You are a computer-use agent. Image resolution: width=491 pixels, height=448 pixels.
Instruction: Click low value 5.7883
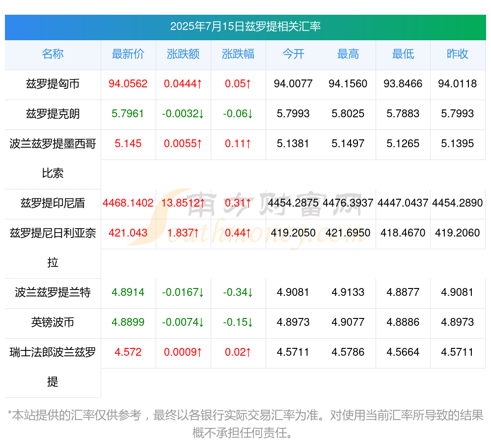tap(403, 113)
